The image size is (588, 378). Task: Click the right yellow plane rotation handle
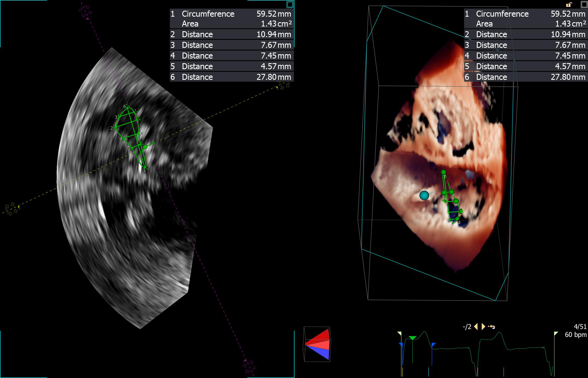pos(283,86)
